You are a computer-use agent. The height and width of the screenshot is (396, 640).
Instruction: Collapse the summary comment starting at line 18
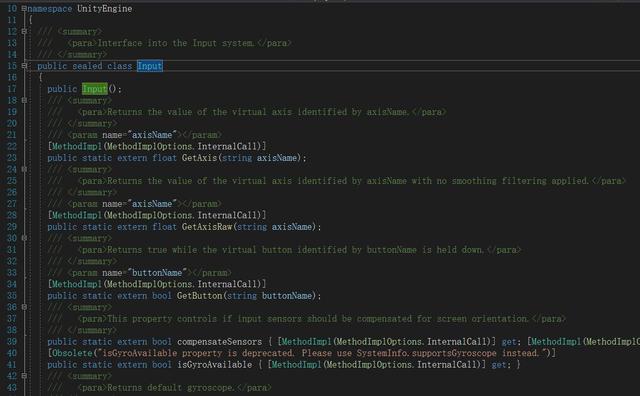(x=24, y=100)
